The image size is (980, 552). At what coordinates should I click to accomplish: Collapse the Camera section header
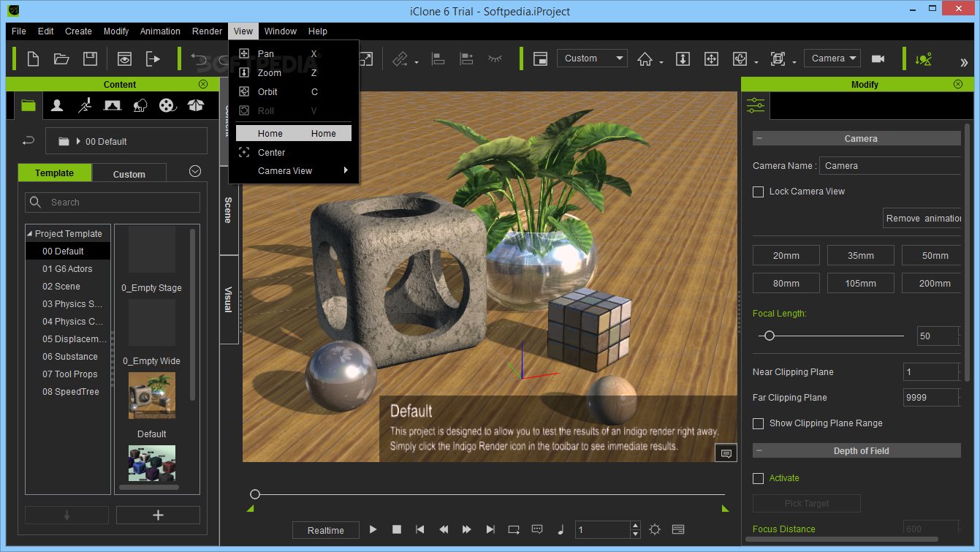[x=759, y=139]
